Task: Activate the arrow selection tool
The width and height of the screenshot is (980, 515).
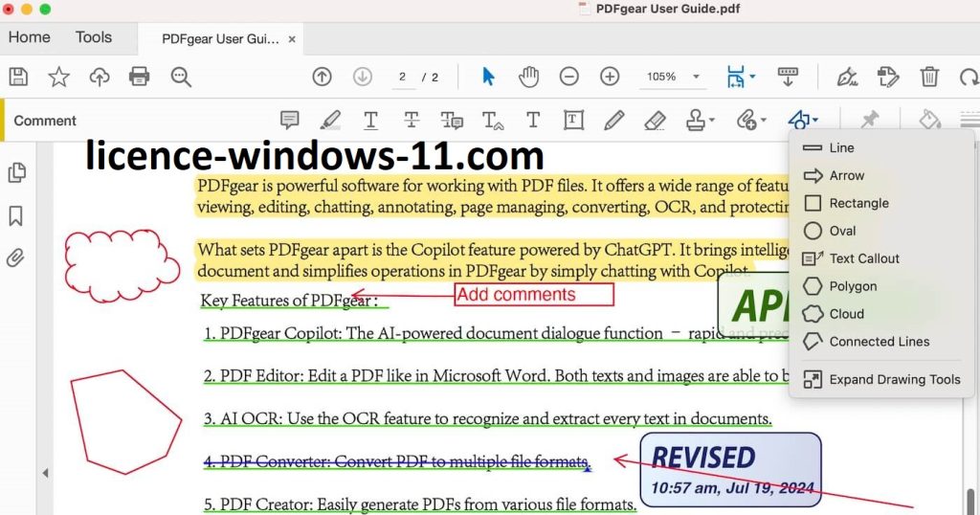Action: point(488,77)
